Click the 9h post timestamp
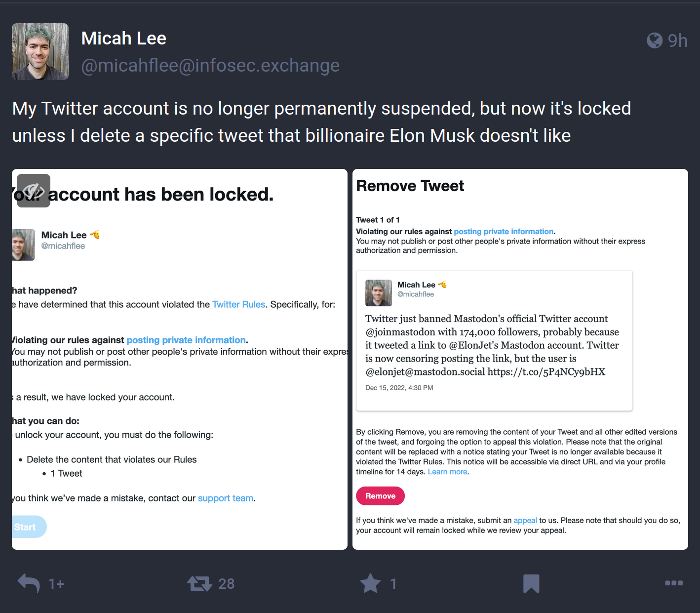Image resolution: width=700 pixels, height=613 pixels. (677, 41)
